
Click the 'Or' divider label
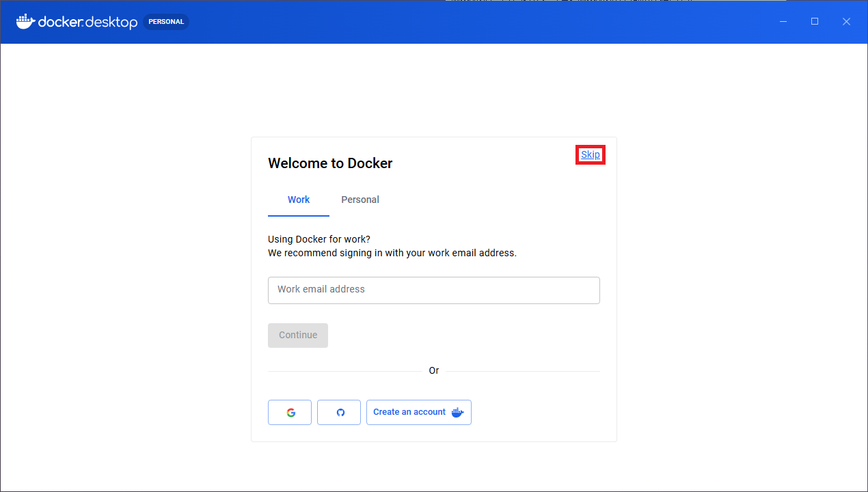click(x=433, y=371)
